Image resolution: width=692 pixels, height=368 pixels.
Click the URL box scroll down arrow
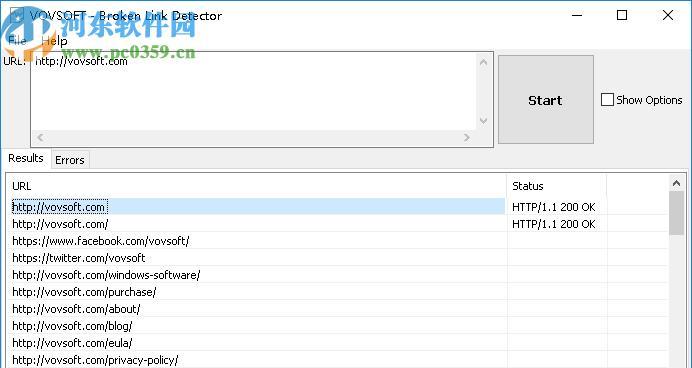tap(483, 120)
